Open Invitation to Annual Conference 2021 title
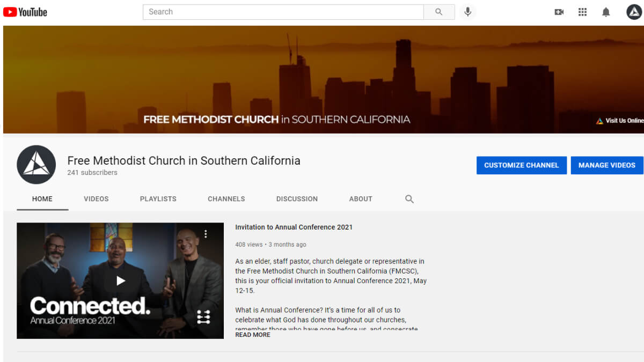Screen dimensions: 644x362 coord(294,227)
